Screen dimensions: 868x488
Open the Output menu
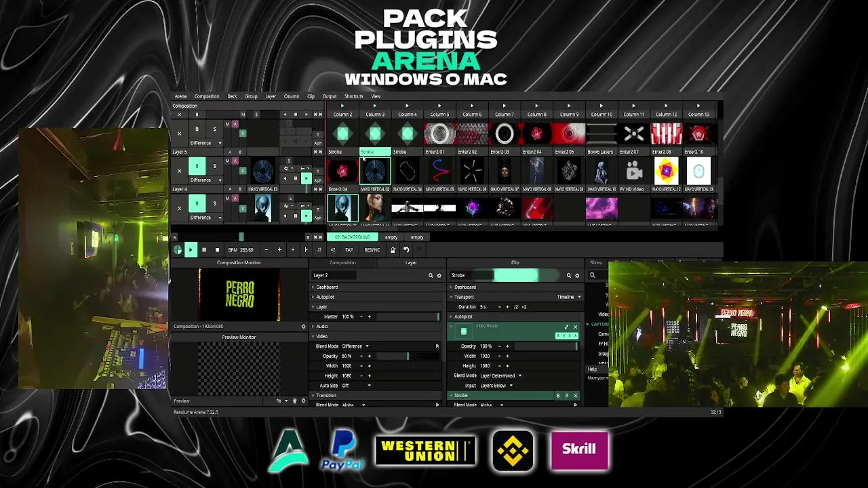pyautogui.click(x=330, y=96)
